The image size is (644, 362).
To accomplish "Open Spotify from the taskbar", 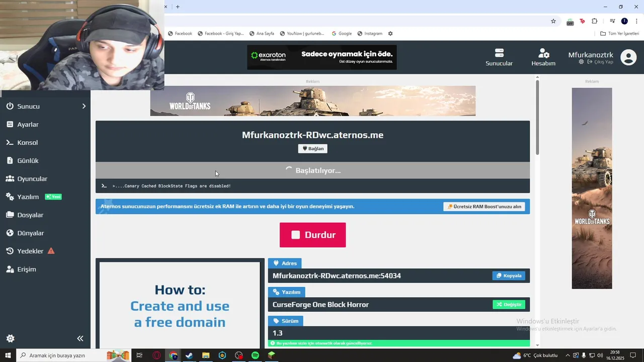I will click(255, 355).
